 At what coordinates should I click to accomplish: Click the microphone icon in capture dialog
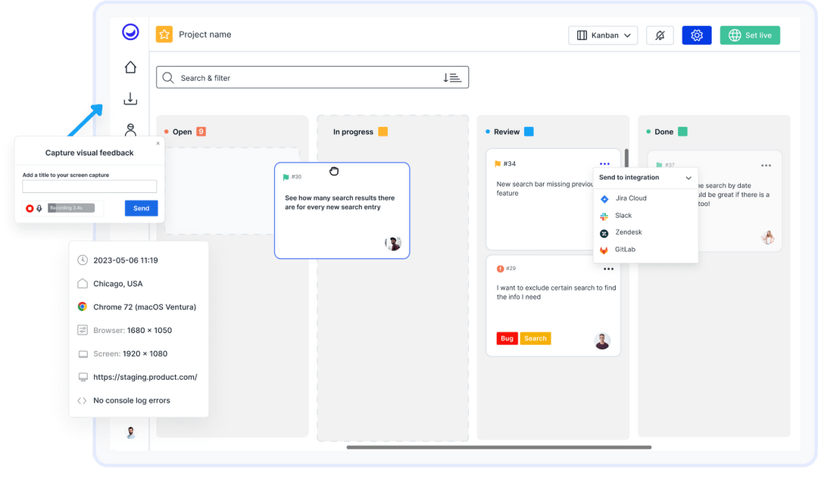39,208
